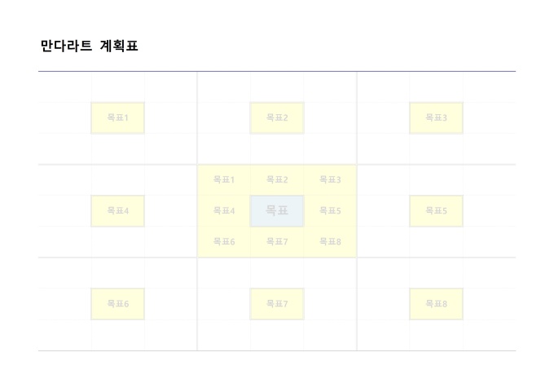This screenshot has width=554, height=392.
Task: Click 목표8 inside the center yellow grid
Action: pos(330,242)
